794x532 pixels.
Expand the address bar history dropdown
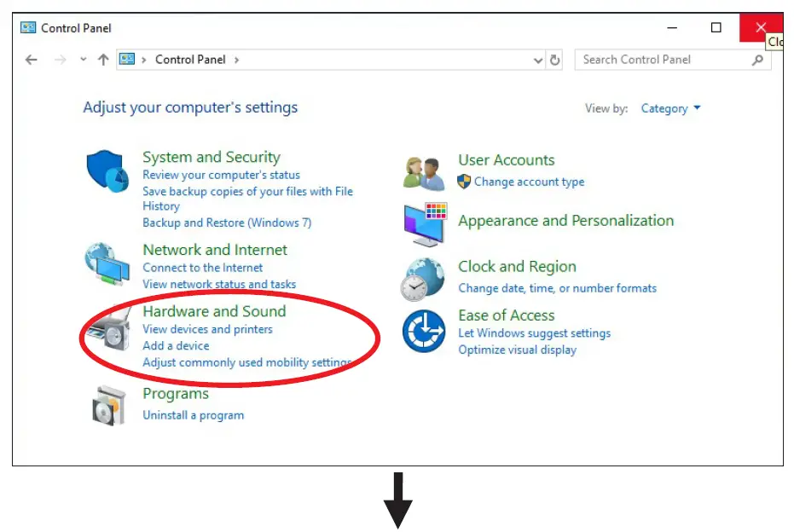[538, 60]
